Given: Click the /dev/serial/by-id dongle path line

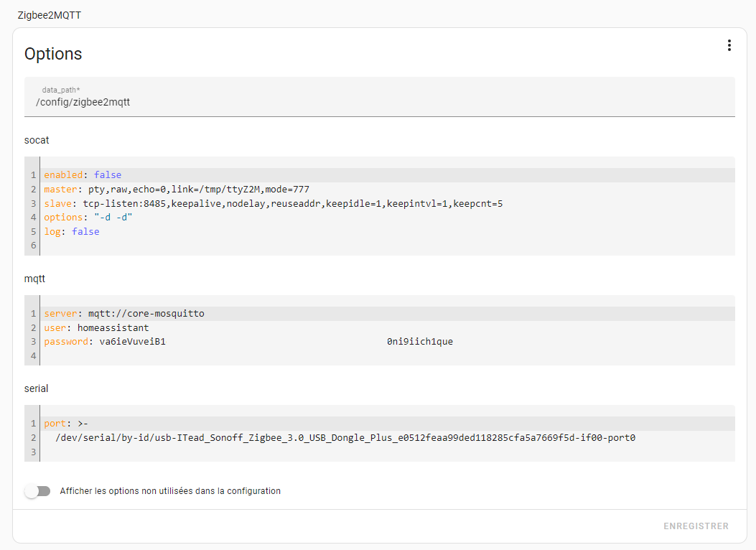Looking at the screenshot, I should tap(388, 438).
